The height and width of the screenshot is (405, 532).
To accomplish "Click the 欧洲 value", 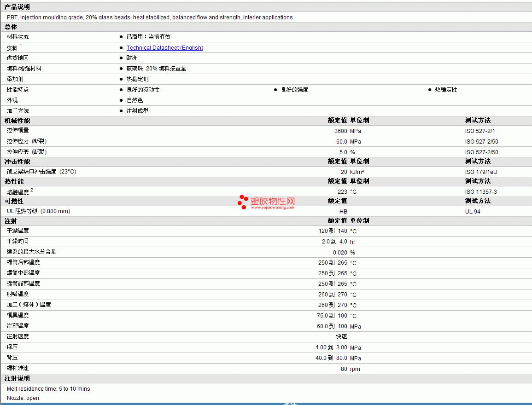I will point(132,58).
